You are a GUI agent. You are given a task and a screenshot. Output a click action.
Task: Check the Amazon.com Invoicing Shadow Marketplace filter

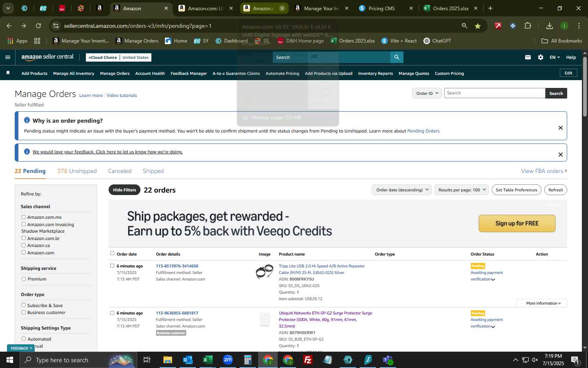click(24, 224)
